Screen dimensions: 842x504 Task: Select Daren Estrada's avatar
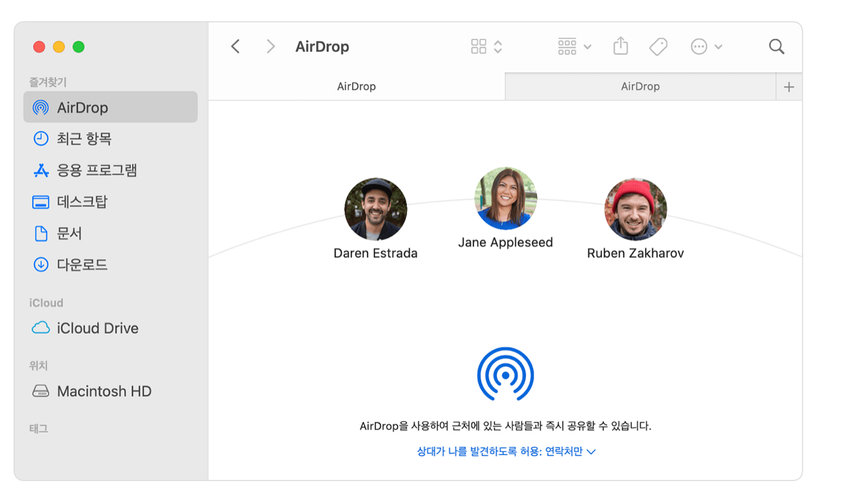(376, 209)
